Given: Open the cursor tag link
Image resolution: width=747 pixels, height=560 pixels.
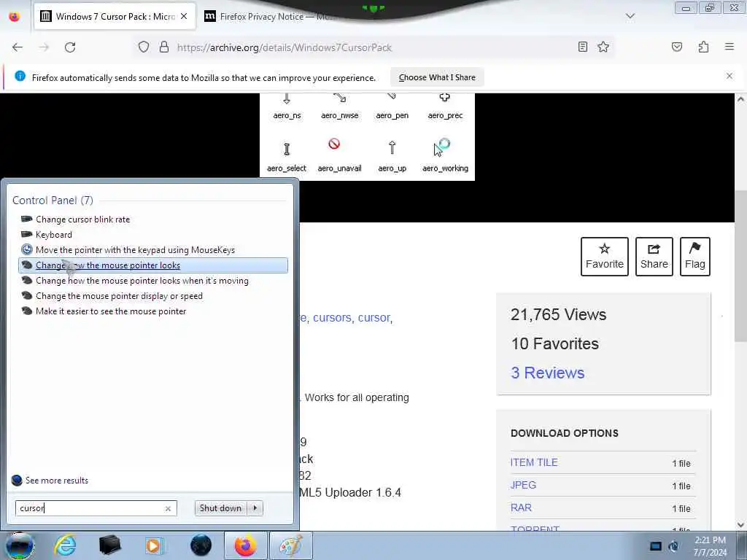Looking at the screenshot, I should tap(374, 318).
